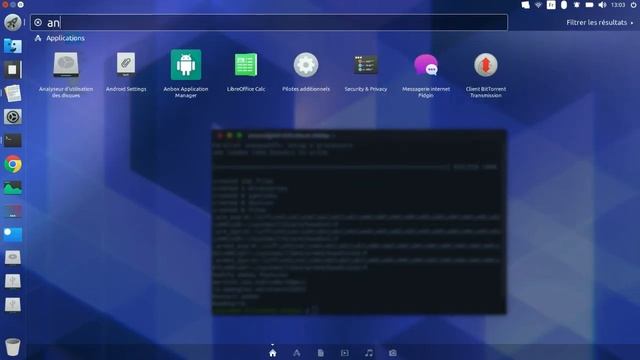Open Anbox Application Manager
Viewport: 640px width, 360px height.
click(186, 74)
